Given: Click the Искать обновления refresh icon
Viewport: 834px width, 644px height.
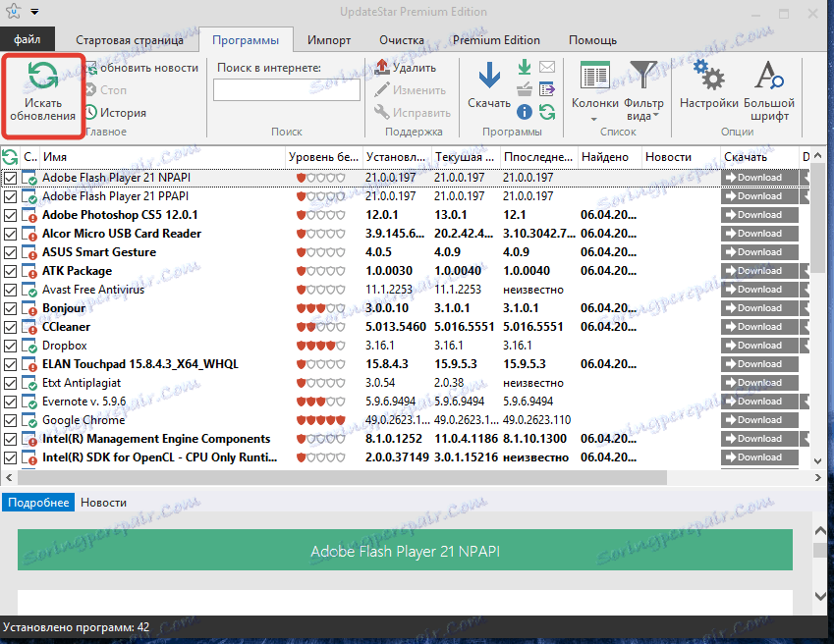Looking at the screenshot, I should pyautogui.click(x=42, y=79).
